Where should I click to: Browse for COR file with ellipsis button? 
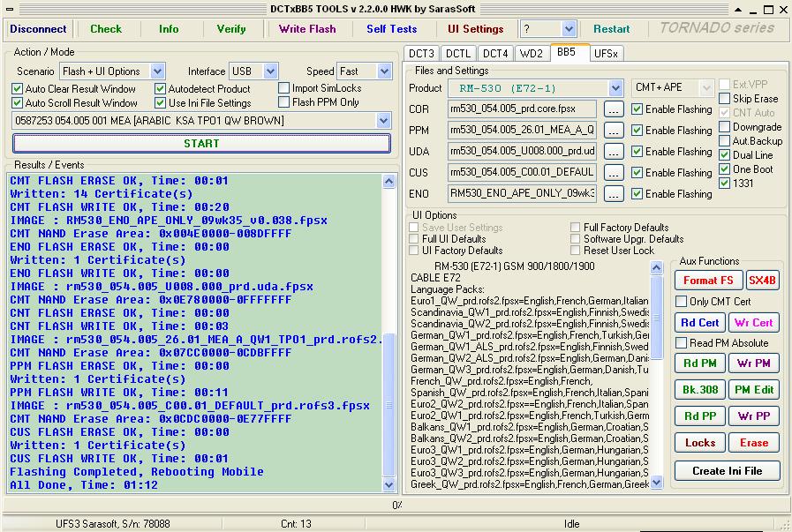(613, 109)
